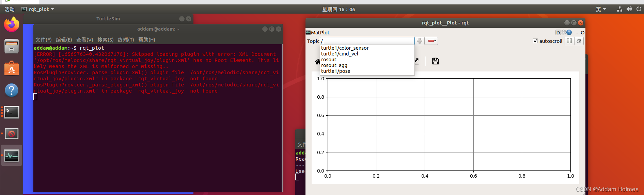644x195 pixels.
Task: Select turtle1/pose from topic suggestions
Action: coord(335,71)
